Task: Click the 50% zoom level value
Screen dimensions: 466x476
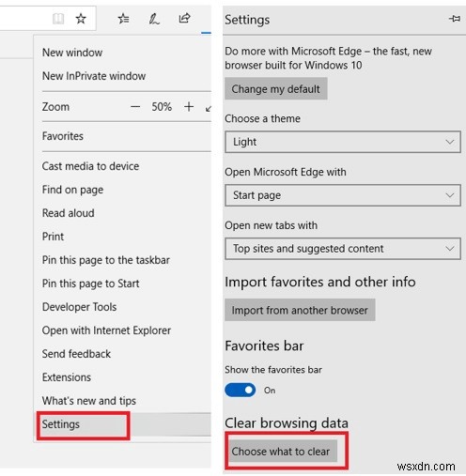Action: [162, 107]
